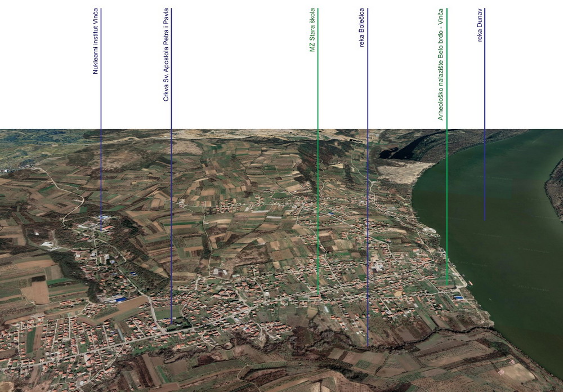
Task: Select the "Crkva Sv. Apostola Petra i Pavla" label
Action: [x=166, y=55]
